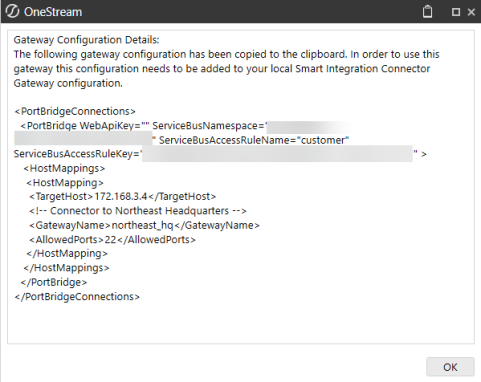481x382 pixels.
Task: Click the Connector to Northeast Headquarters comment
Action: coord(138,211)
